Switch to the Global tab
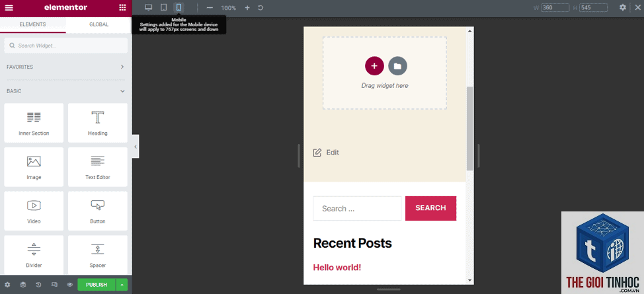This screenshot has width=644, height=294. pyautogui.click(x=99, y=24)
